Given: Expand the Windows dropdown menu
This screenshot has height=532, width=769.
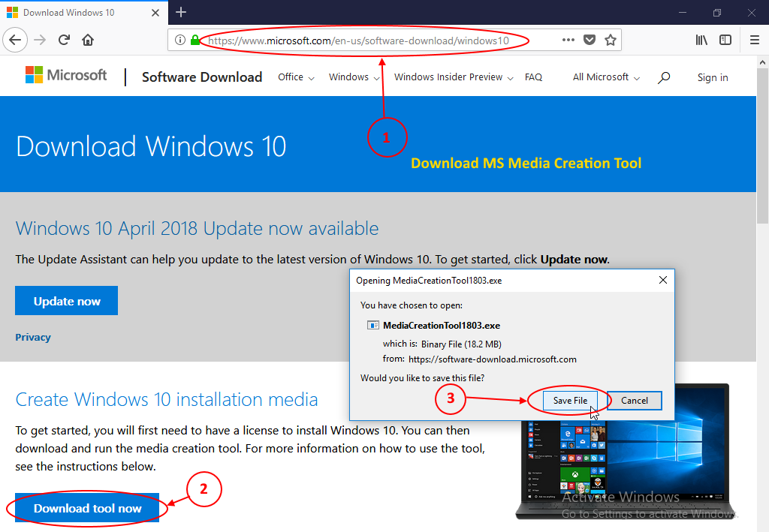Looking at the screenshot, I should click(354, 77).
